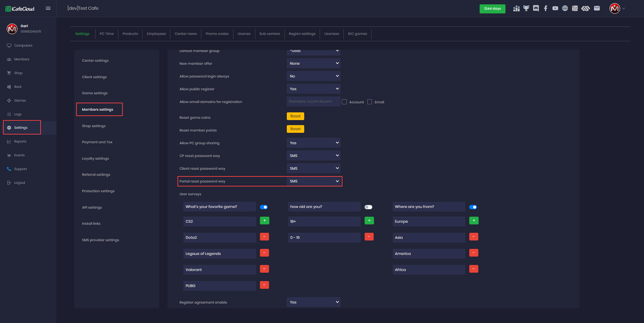Screen dimensions: 644x323
Task: Expand the Allow public register dropdown
Action: (313, 89)
